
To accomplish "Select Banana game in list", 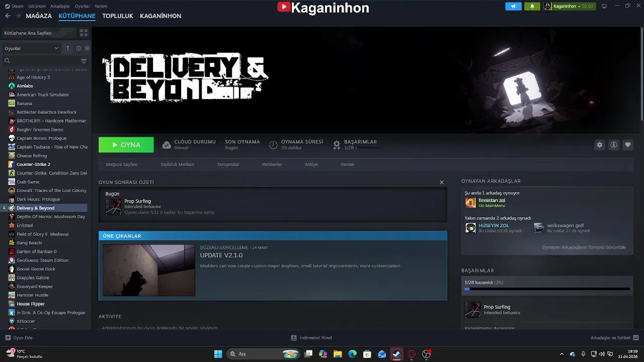I will tap(24, 104).
